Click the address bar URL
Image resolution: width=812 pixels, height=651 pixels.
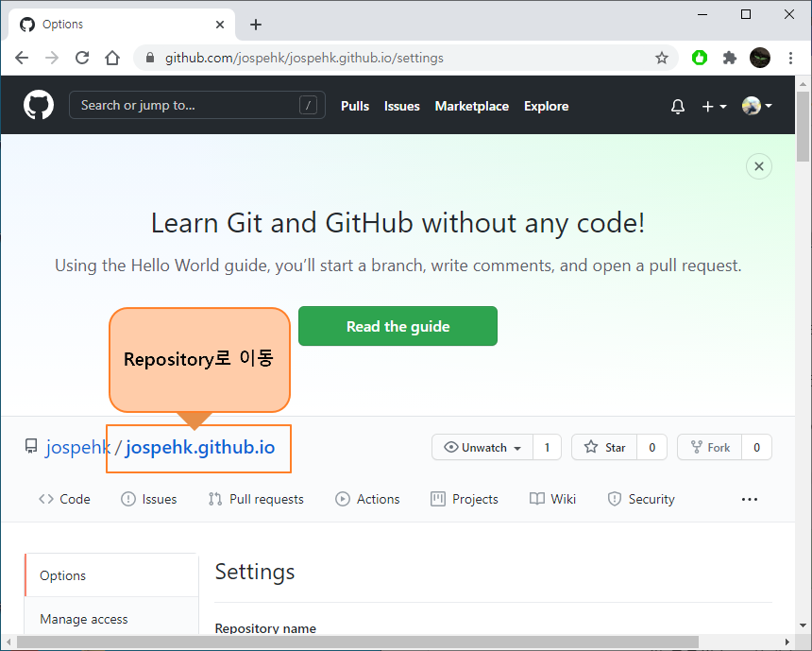304,58
